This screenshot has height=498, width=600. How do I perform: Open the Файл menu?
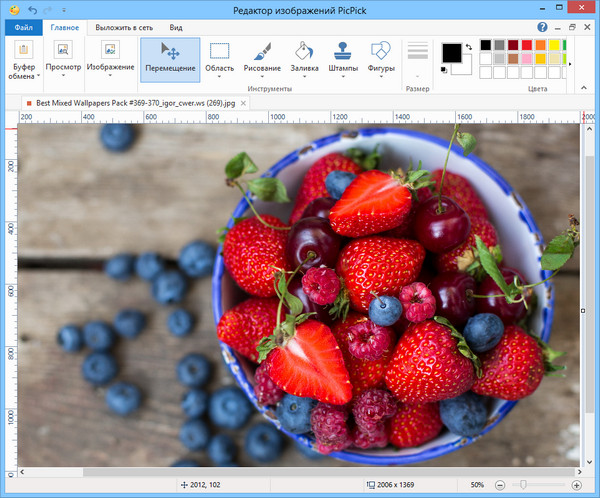tap(23, 29)
